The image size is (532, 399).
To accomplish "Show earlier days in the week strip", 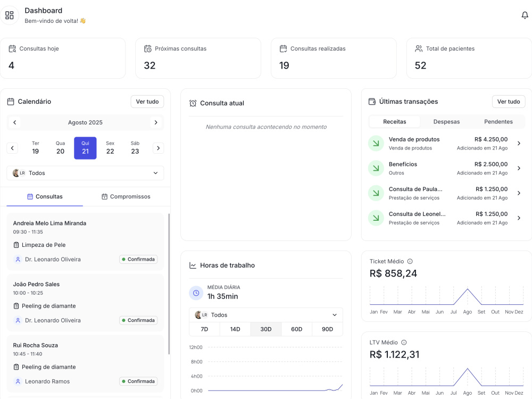I will coord(12,148).
